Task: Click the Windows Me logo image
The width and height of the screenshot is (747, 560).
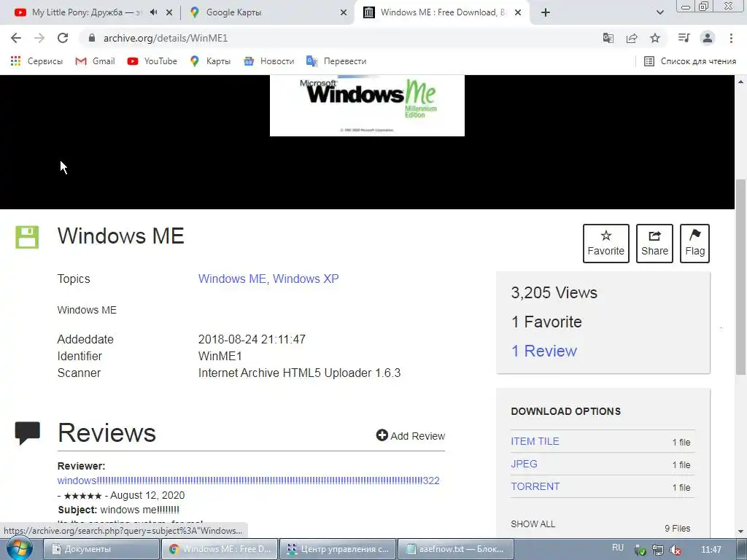Action: click(368, 106)
